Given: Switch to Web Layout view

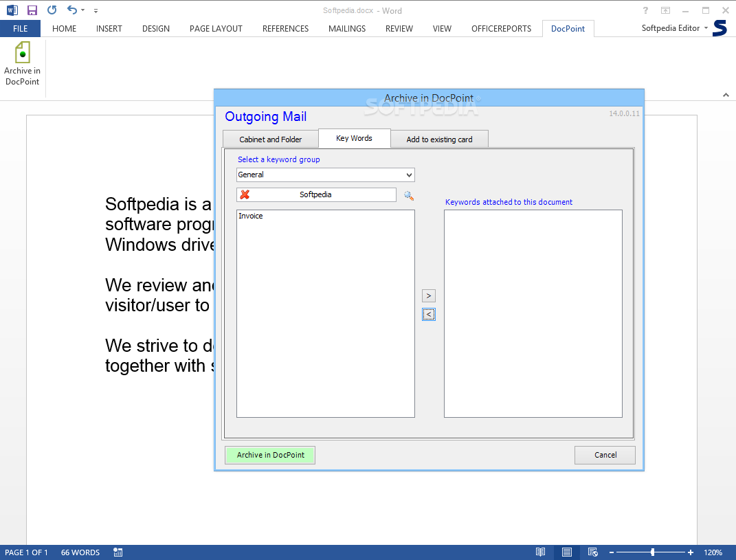Looking at the screenshot, I should click(x=593, y=552).
